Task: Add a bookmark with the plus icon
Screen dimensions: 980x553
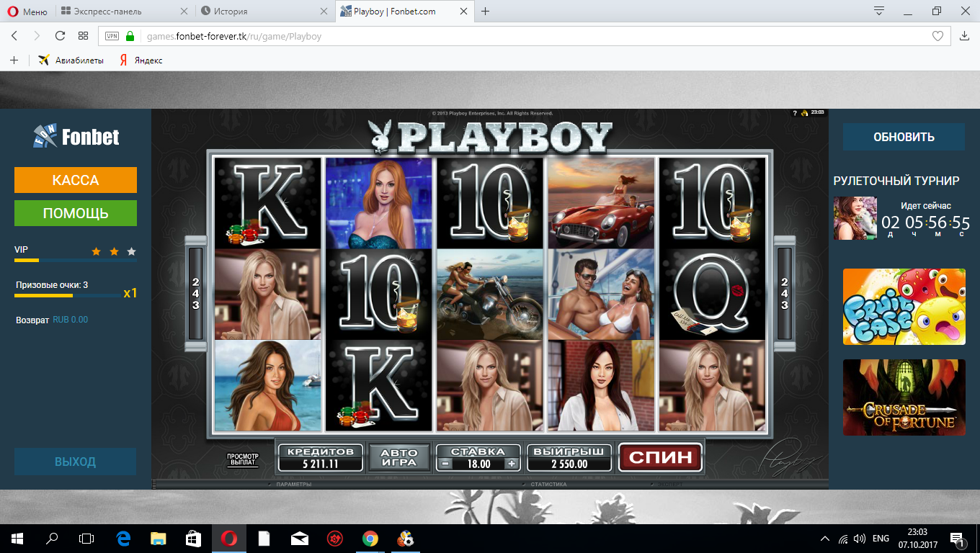Action: (14, 60)
